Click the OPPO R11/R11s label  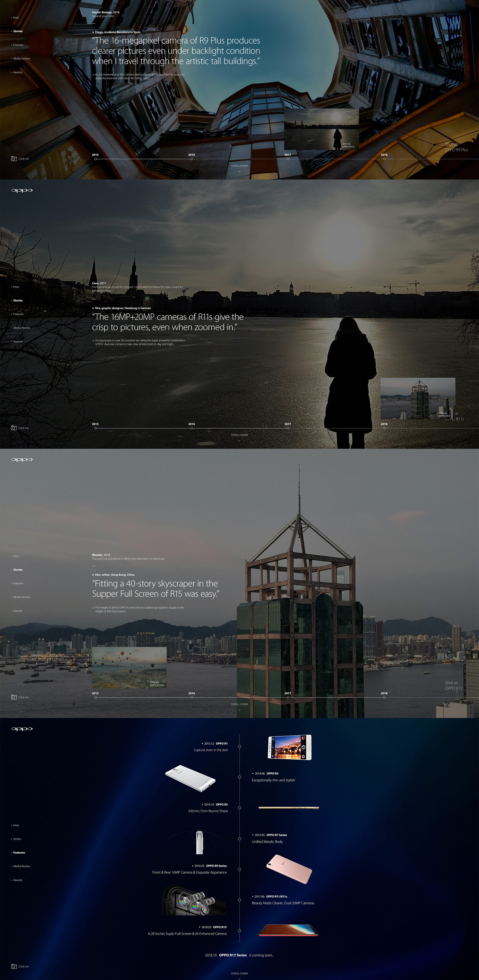tap(276, 896)
